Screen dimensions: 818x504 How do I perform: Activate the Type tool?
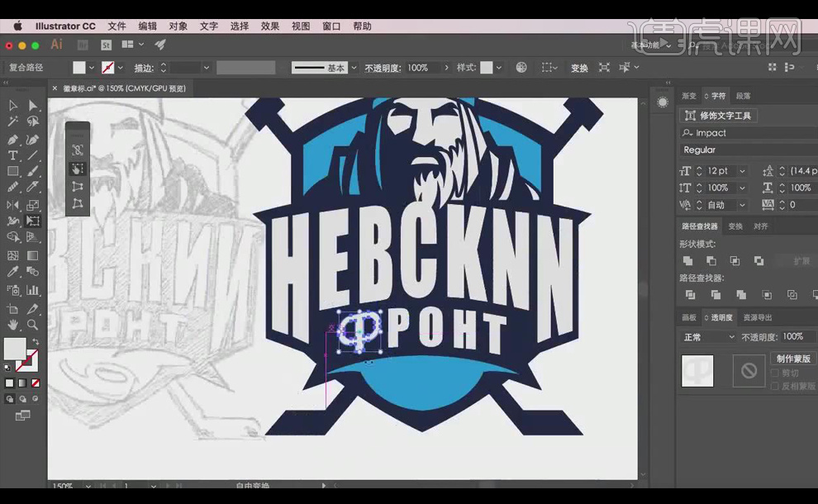(13, 155)
